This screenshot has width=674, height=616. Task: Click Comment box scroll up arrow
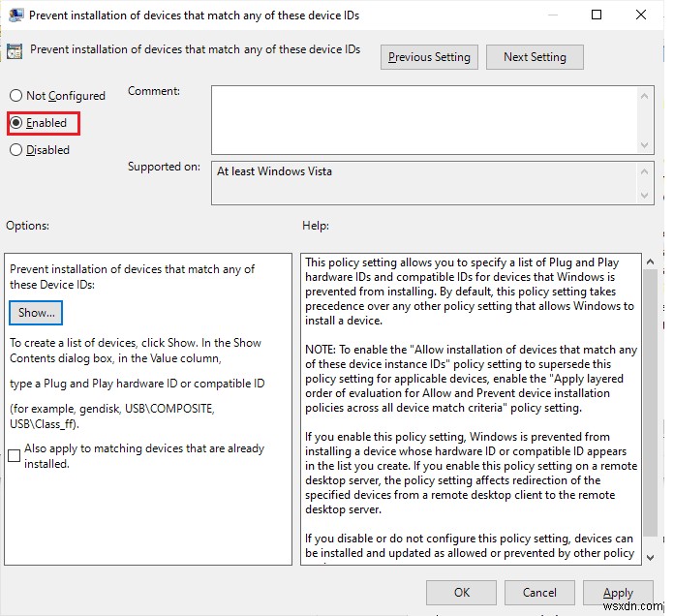tap(644, 96)
